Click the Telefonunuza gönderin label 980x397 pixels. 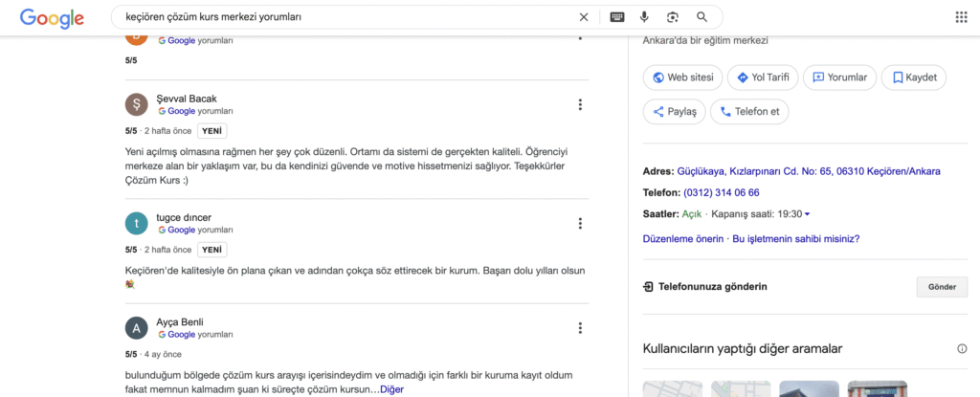tap(712, 287)
